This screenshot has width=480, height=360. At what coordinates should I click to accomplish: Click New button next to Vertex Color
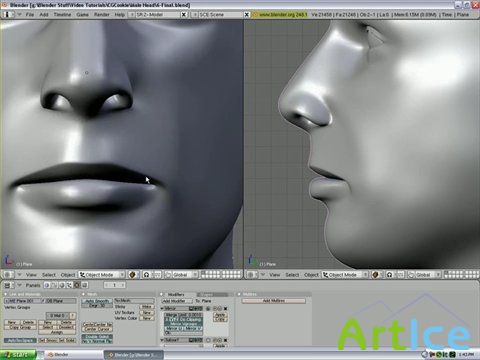[147, 318]
